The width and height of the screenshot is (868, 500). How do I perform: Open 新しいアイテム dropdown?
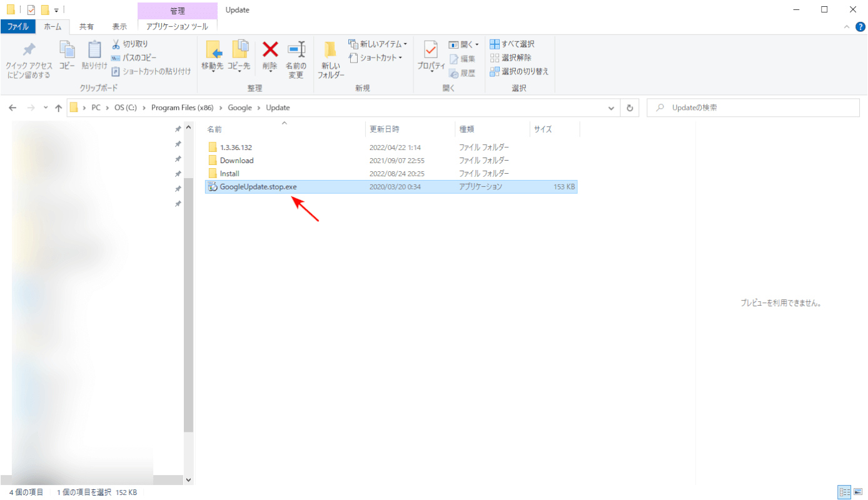378,44
